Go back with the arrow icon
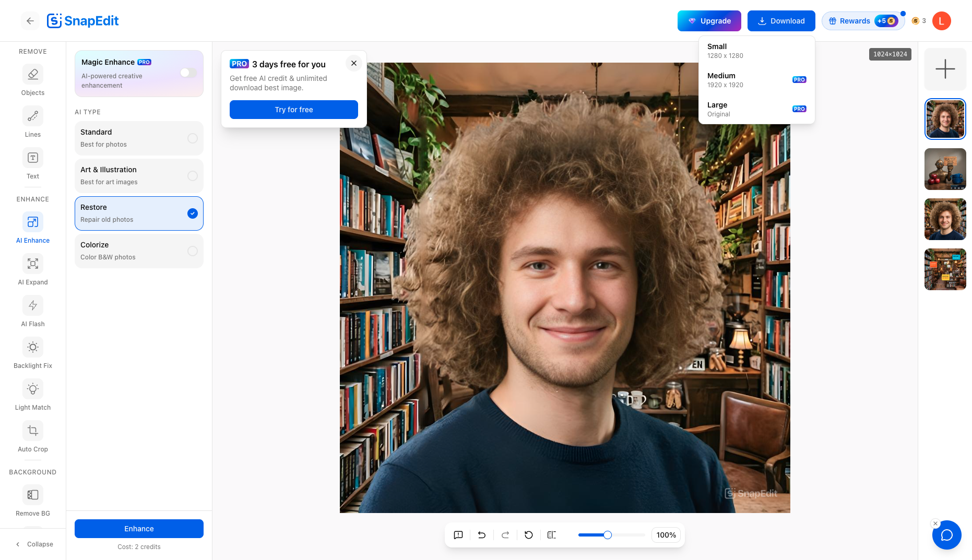 (x=30, y=21)
